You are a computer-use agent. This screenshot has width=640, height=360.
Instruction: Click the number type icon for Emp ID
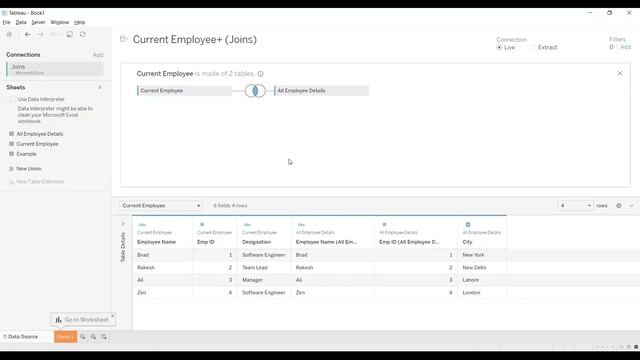pyautogui.click(x=202, y=224)
